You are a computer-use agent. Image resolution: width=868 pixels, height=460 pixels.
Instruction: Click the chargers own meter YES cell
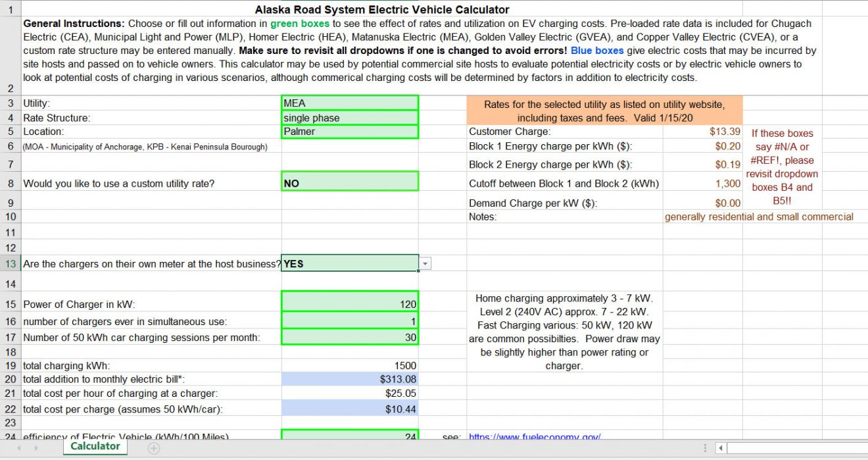click(349, 264)
